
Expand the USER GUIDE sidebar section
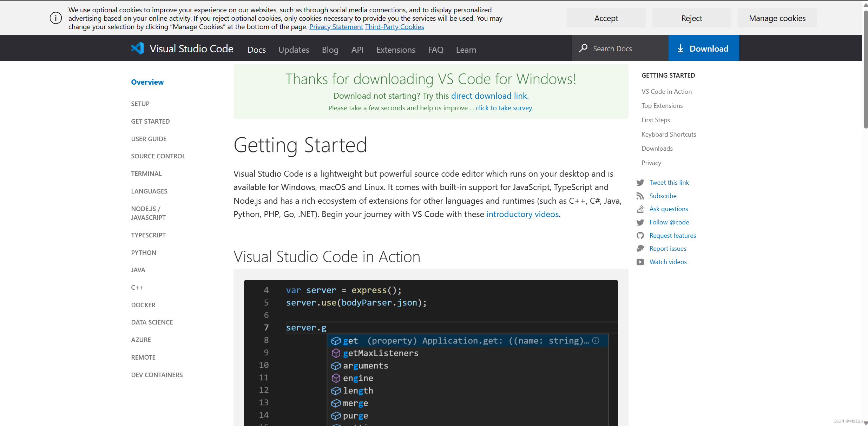[149, 139]
